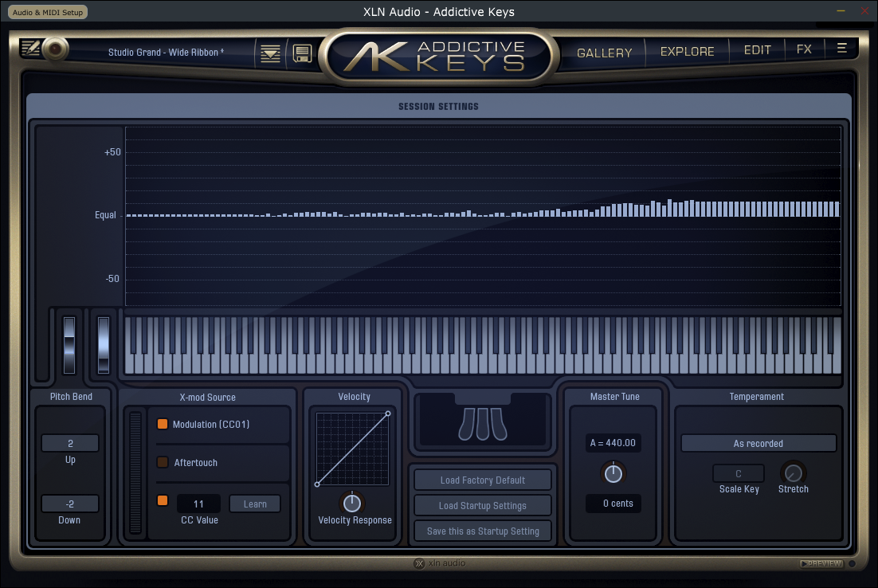Click the Stretch knob
878x588 pixels.
793,474
